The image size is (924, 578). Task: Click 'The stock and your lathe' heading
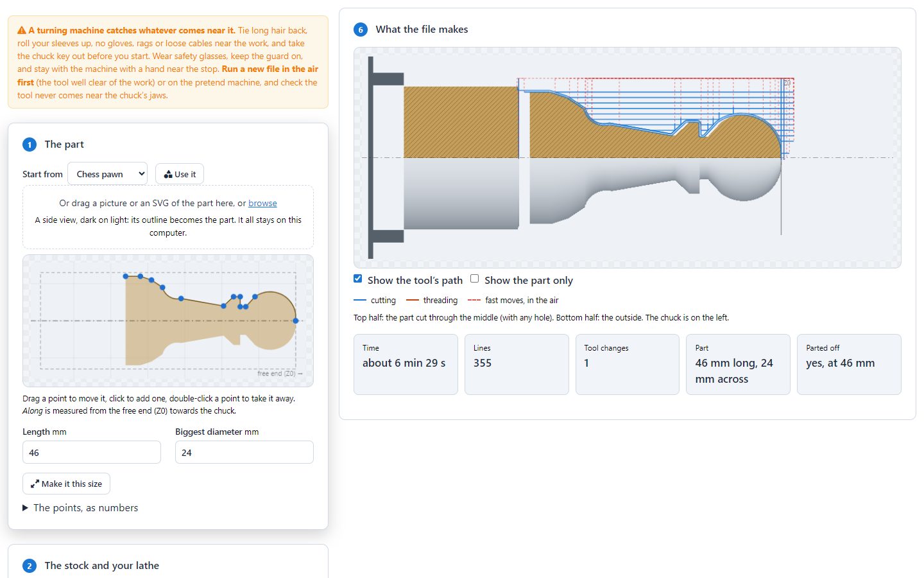(102, 566)
